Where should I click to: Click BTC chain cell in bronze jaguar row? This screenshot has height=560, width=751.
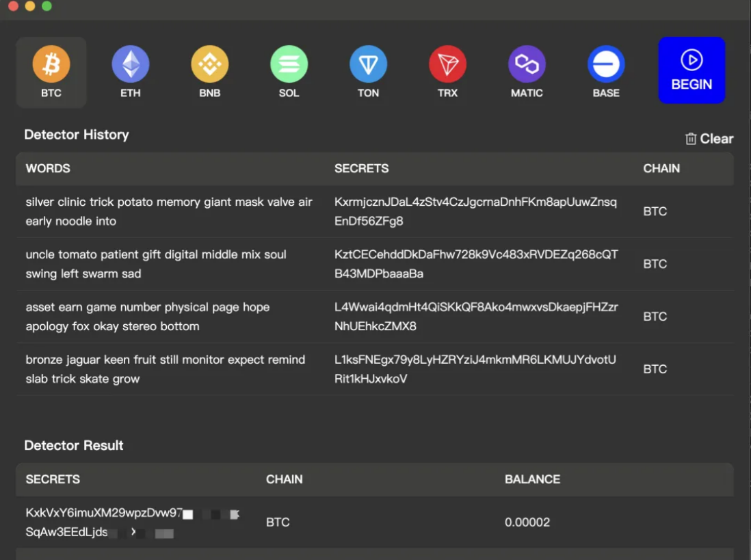tap(655, 369)
